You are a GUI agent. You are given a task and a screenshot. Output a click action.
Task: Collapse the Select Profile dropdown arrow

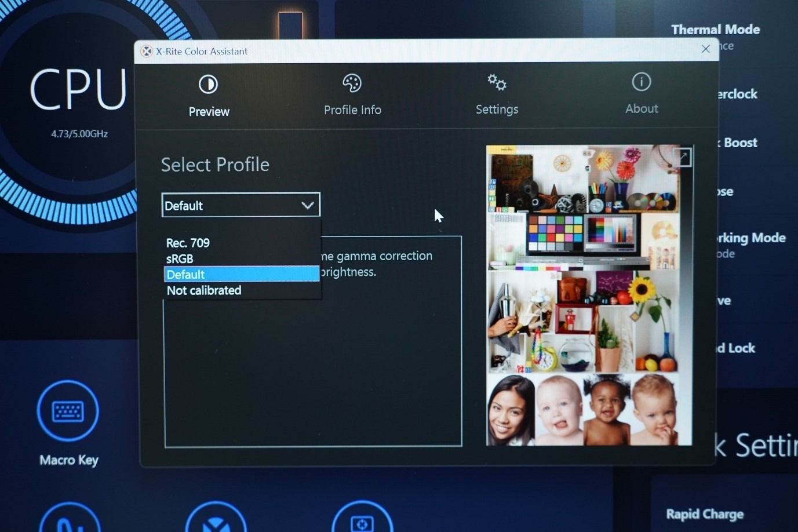308,205
